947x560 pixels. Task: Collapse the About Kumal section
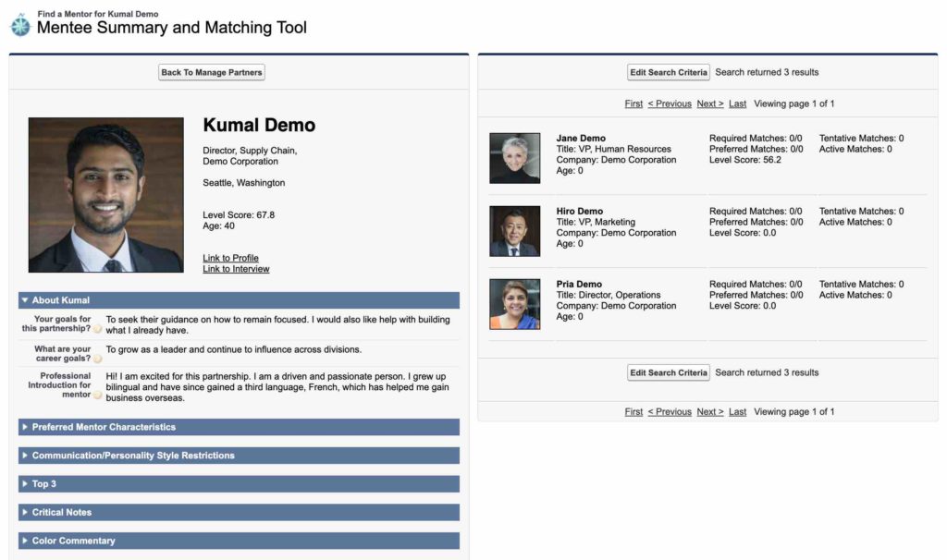click(239, 300)
